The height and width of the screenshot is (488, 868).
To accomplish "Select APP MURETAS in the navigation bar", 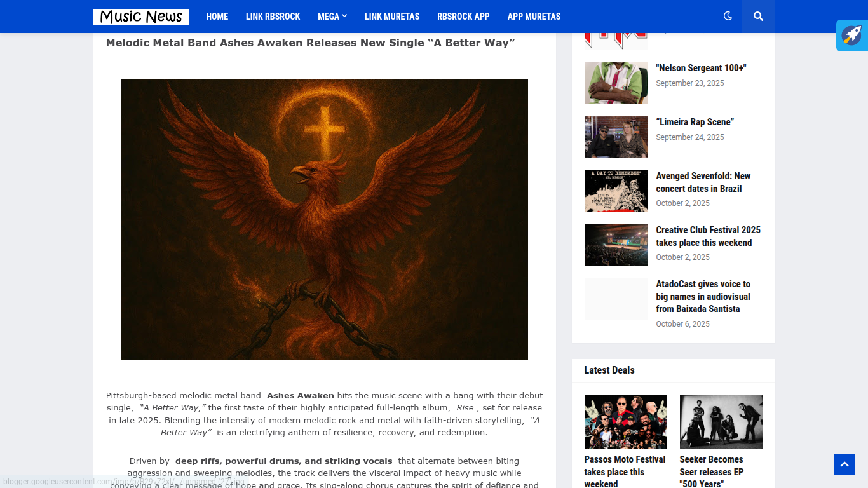I will pyautogui.click(x=534, y=17).
